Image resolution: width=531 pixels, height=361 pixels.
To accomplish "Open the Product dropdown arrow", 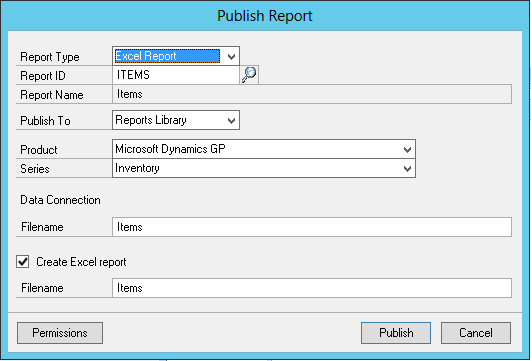I will 407,149.
